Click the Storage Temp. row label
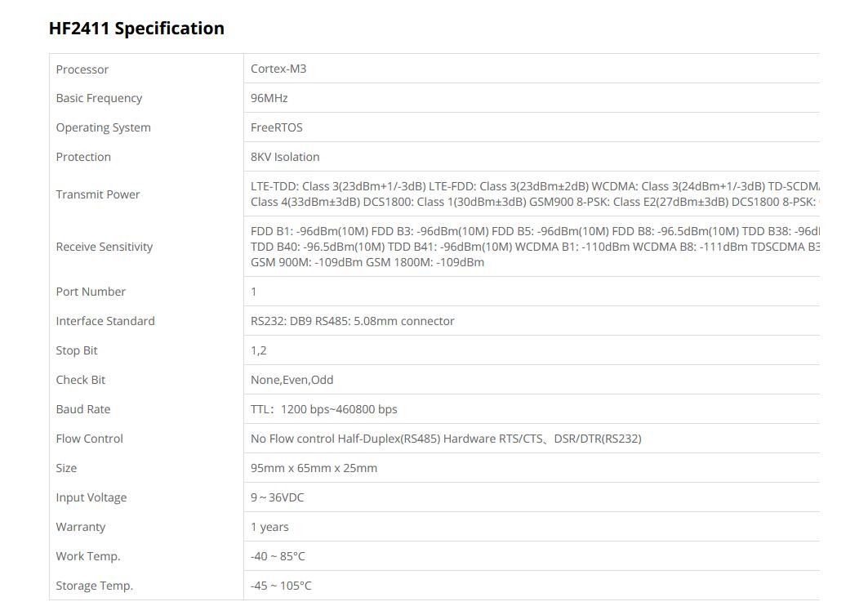The height and width of the screenshot is (615, 868). tap(95, 586)
